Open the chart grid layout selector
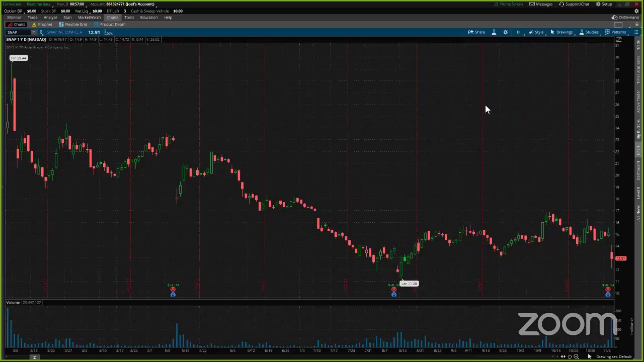The height and width of the screenshot is (362, 644). click(619, 24)
